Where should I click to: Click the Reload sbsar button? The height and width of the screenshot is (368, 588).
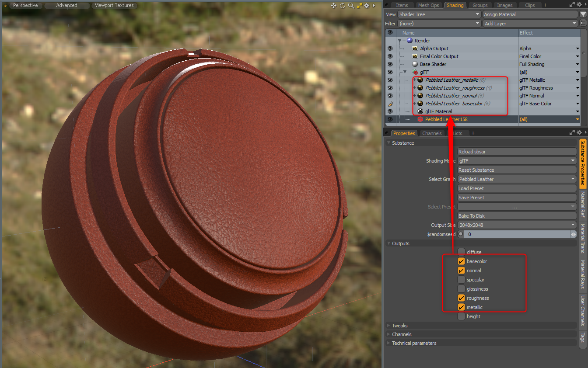(x=516, y=151)
